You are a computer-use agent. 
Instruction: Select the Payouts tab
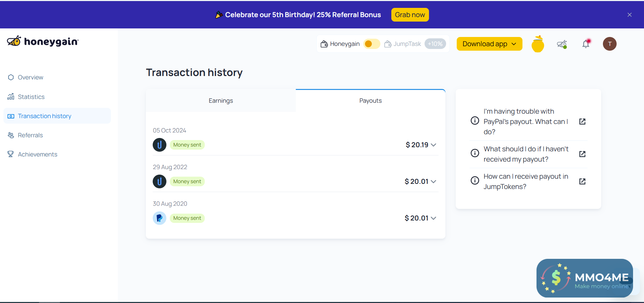point(370,101)
